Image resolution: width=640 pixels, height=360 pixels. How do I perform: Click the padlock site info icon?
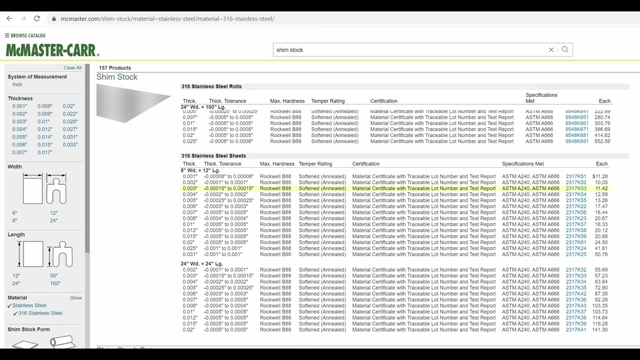[54, 19]
